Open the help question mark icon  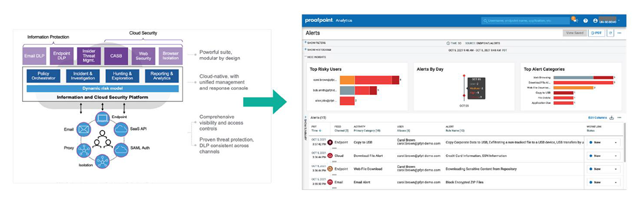[x=586, y=20]
